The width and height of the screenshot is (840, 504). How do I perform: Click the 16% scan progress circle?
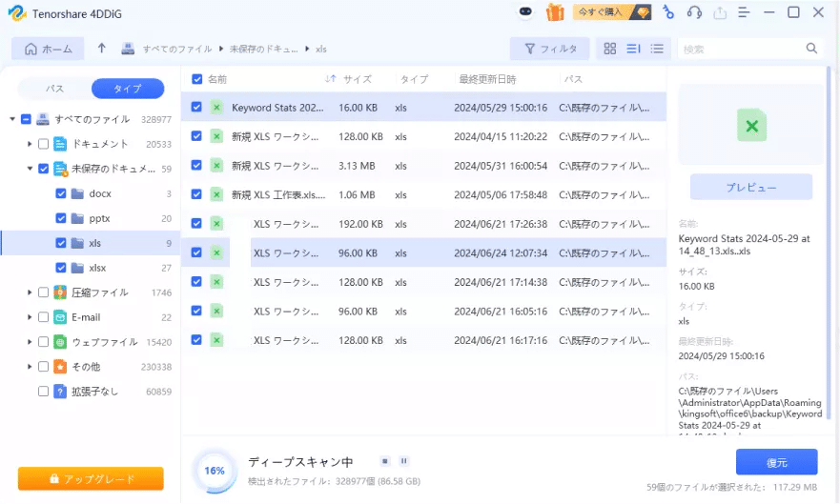[x=215, y=471]
